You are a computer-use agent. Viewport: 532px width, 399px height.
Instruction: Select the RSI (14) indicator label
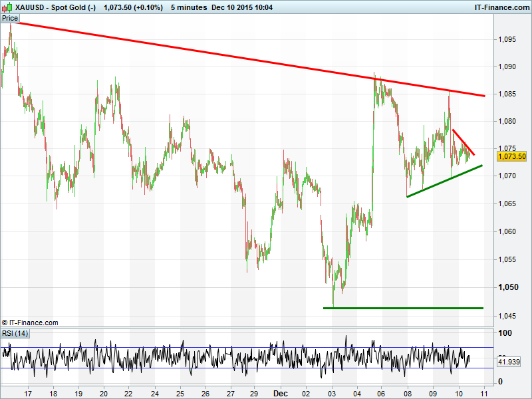(x=15, y=333)
